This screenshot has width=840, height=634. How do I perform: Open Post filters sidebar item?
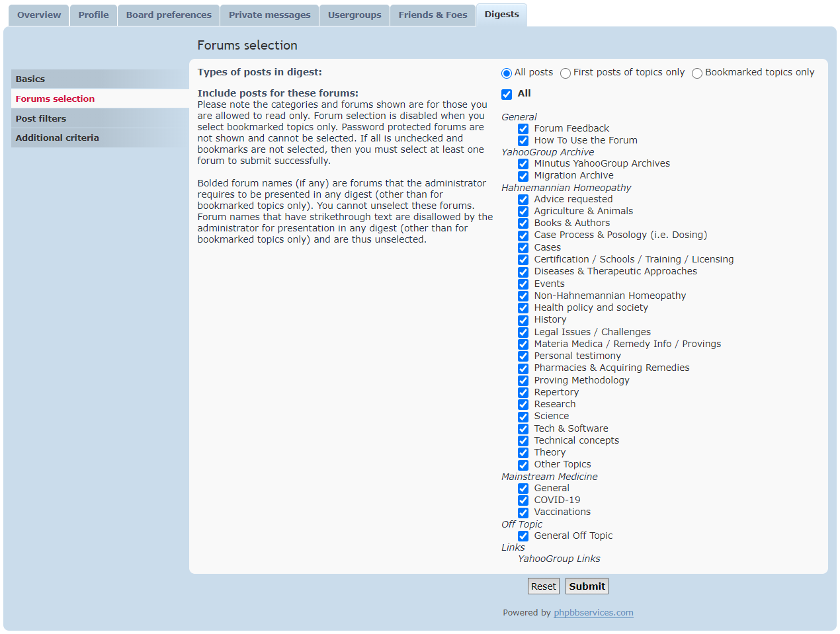tap(100, 118)
